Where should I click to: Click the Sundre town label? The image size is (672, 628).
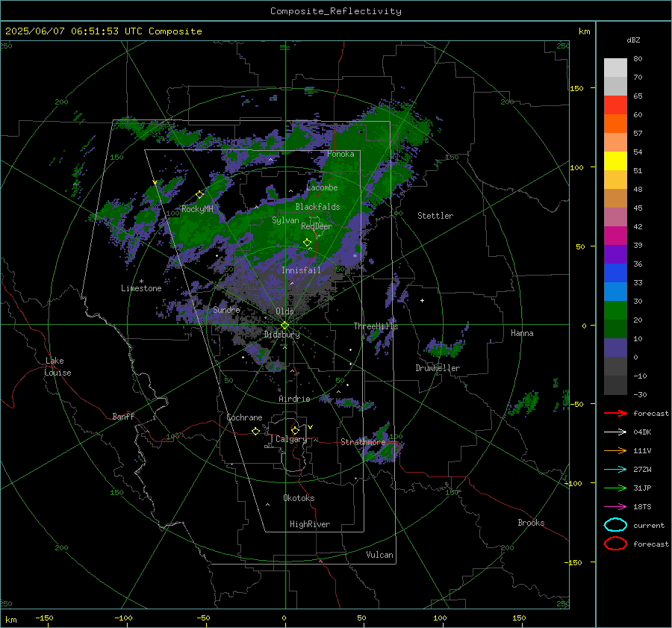[x=226, y=310]
